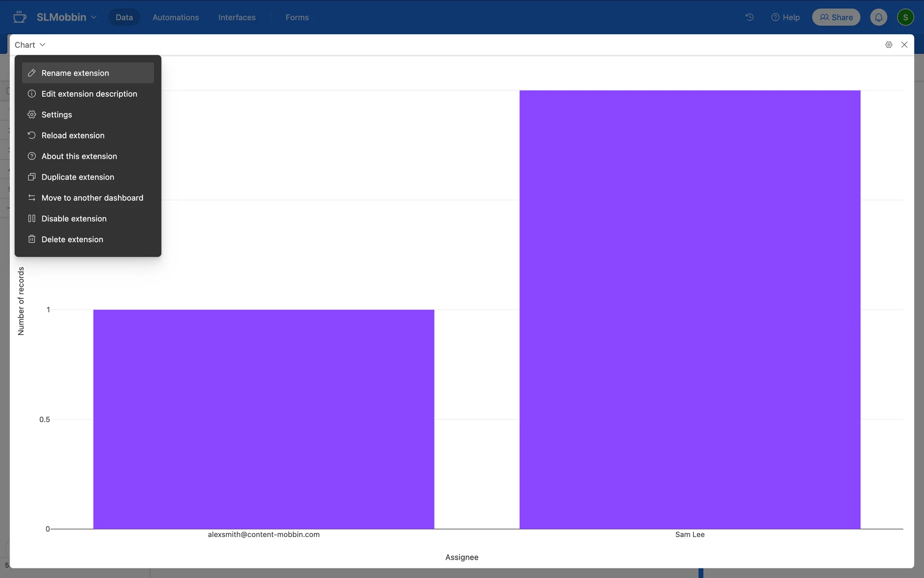This screenshot has width=924, height=578.
Task: Open chart settings gear in top-right corner
Action: coord(888,45)
